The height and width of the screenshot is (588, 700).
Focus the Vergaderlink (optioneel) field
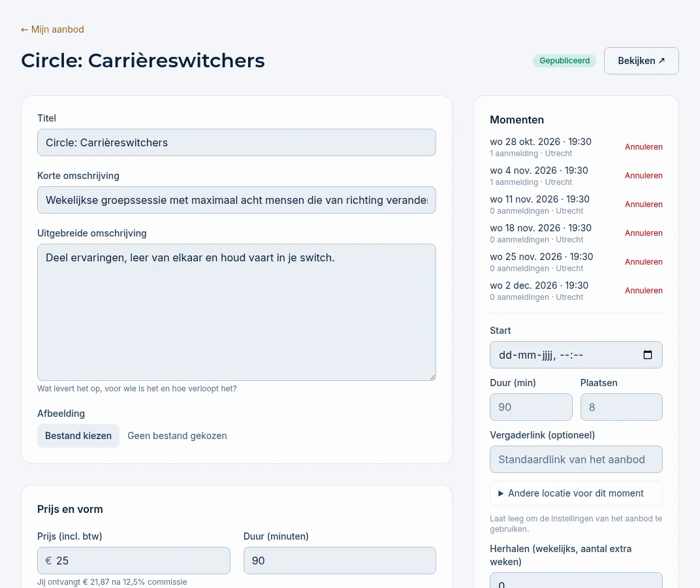576,459
